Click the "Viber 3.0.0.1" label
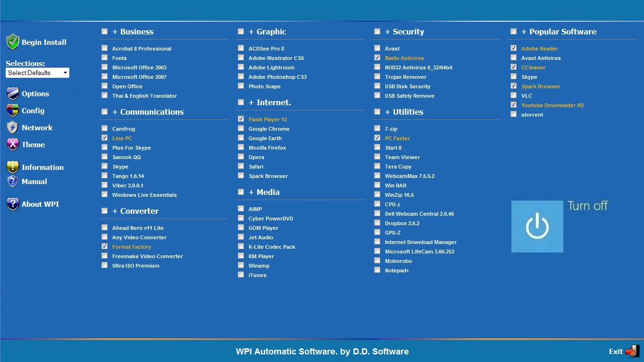Screen dimensions: 644x362 (128, 185)
